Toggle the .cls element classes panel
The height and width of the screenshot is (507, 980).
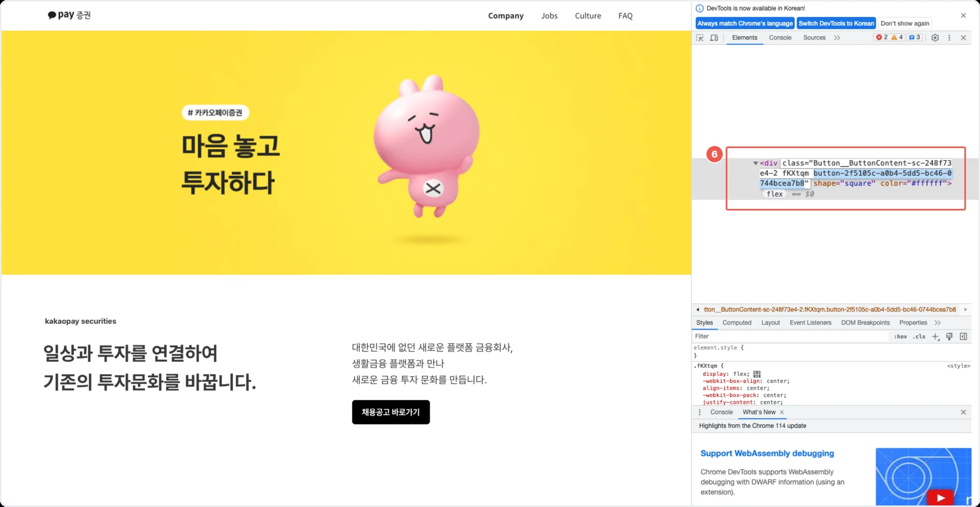click(919, 336)
